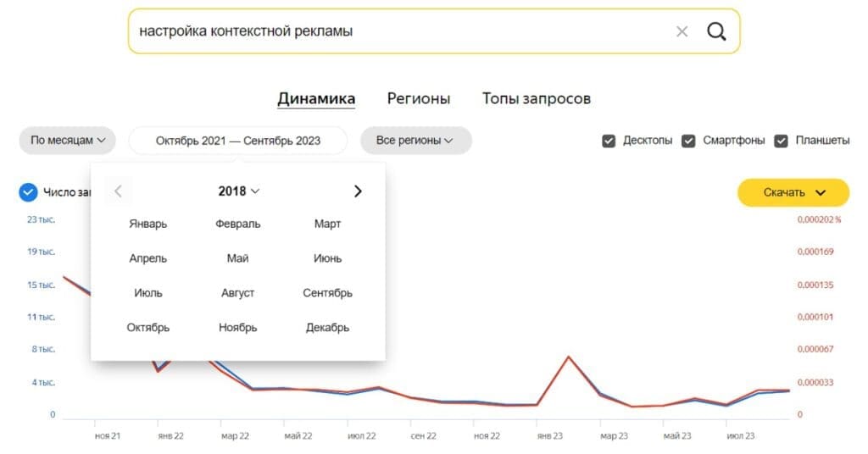This screenshot has height=454, width=868.
Task: Select Декабрь in the month picker
Action: (328, 327)
